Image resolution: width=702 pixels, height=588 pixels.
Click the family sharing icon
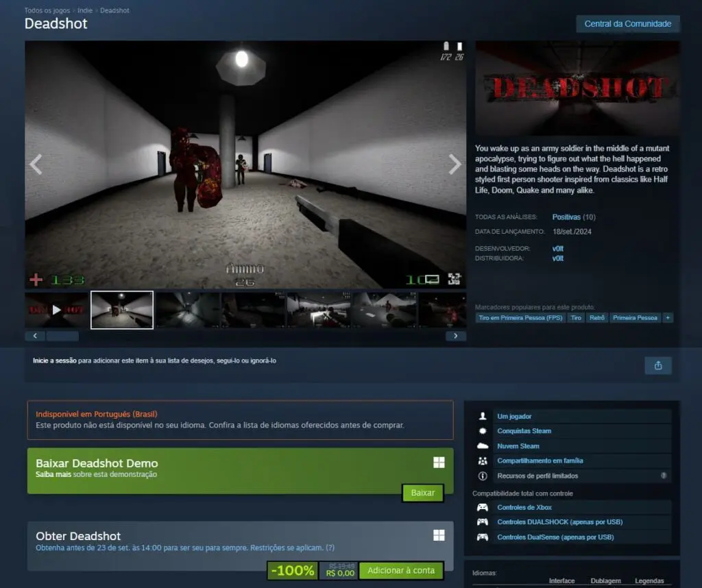[x=483, y=461]
